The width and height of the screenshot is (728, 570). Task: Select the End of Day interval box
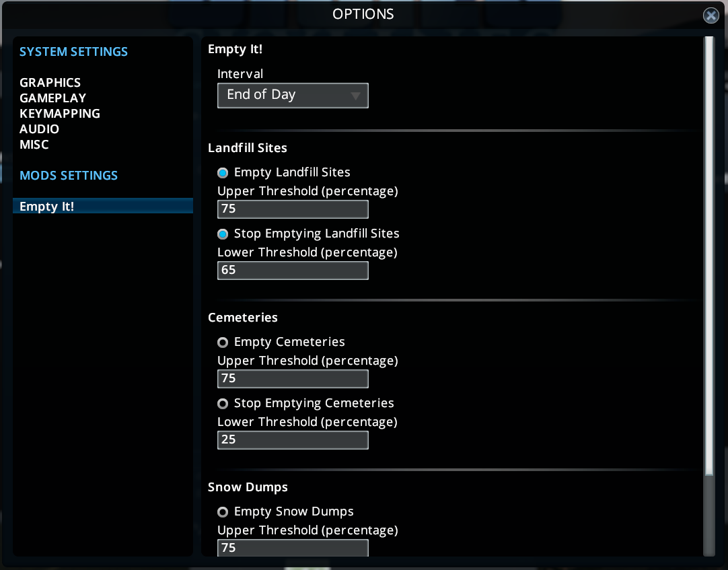coord(293,96)
